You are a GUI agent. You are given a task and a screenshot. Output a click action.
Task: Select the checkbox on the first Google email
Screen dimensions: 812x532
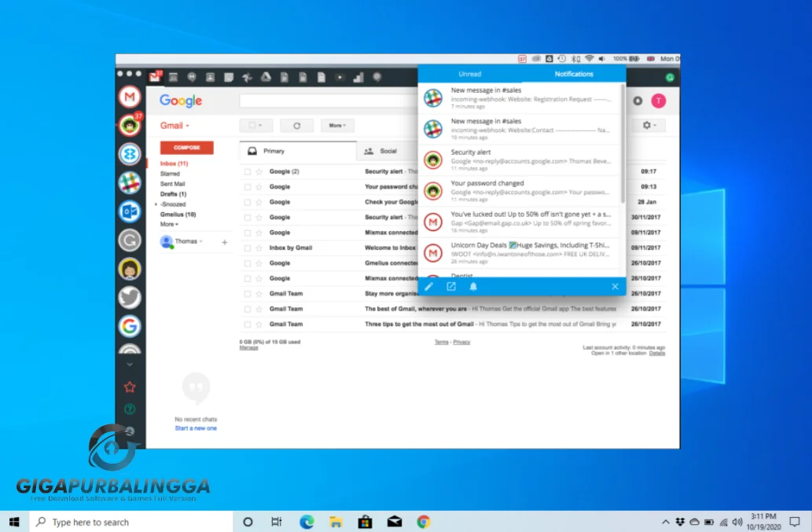[x=248, y=171]
